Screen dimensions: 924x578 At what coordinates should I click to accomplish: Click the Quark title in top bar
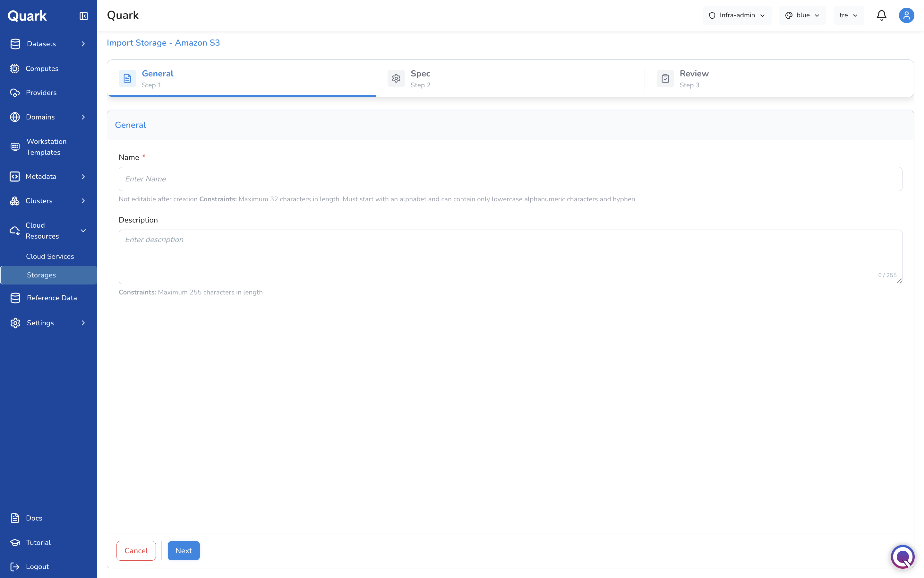click(123, 15)
